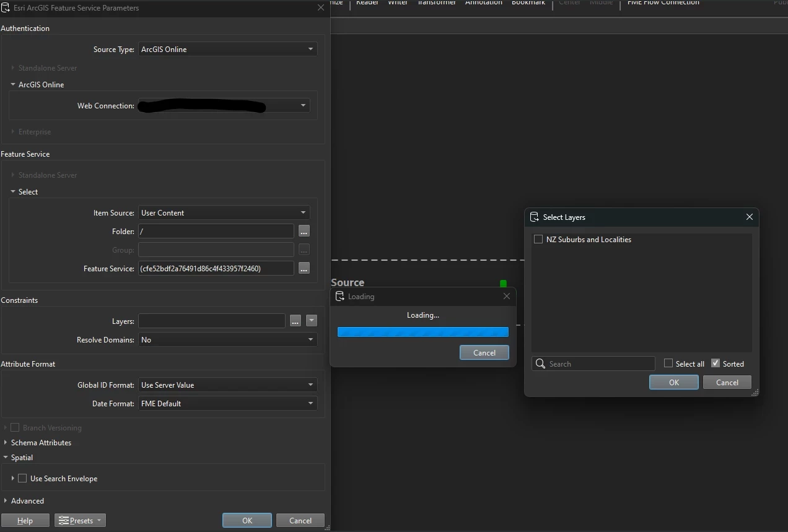The height and width of the screenshot is (532, 788).
Task: Check the NZ Suburbs and Localities layer
Action: [x=538, y=239]
